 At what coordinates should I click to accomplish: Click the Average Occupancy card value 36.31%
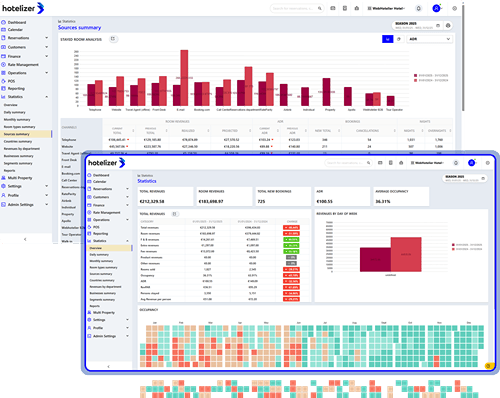coord(383,201)
